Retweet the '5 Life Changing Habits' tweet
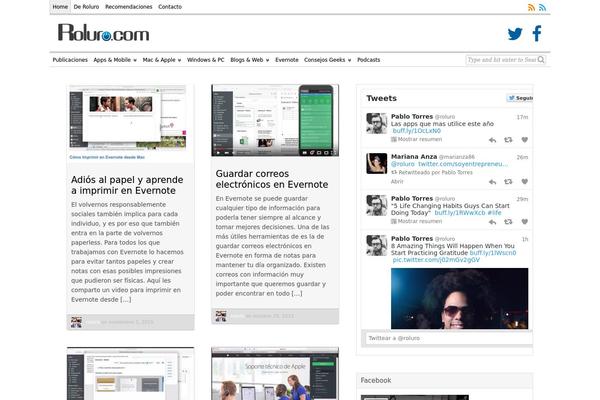 (x=508, y=222)
